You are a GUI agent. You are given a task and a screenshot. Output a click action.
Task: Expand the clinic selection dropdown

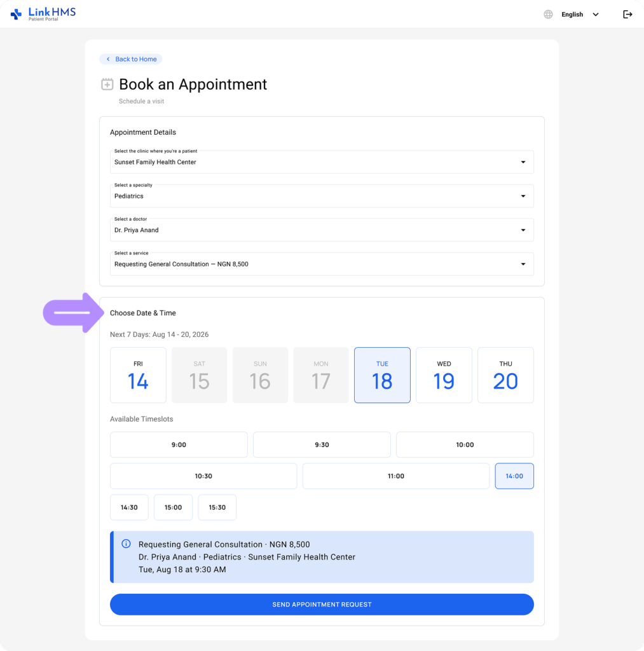(322, 162)
